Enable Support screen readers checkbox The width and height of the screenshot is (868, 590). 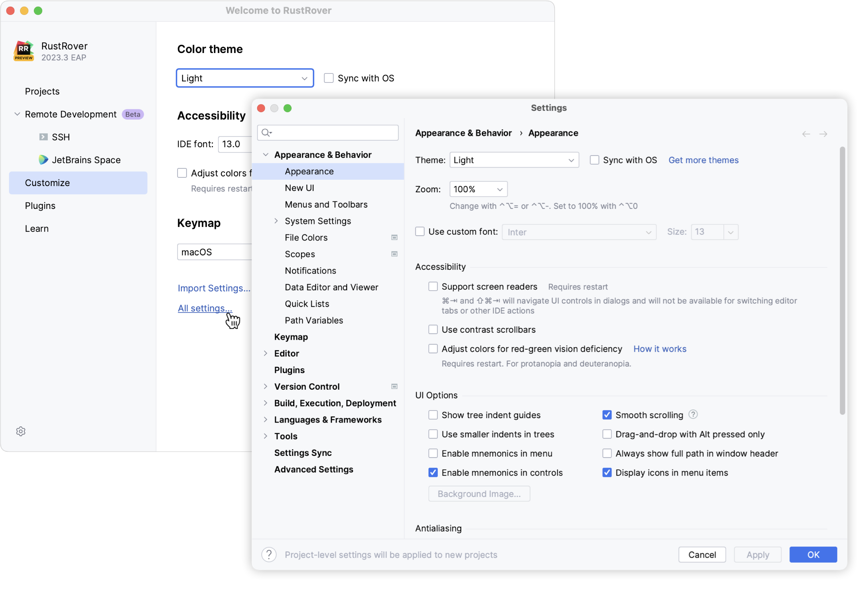coord(433,287)
